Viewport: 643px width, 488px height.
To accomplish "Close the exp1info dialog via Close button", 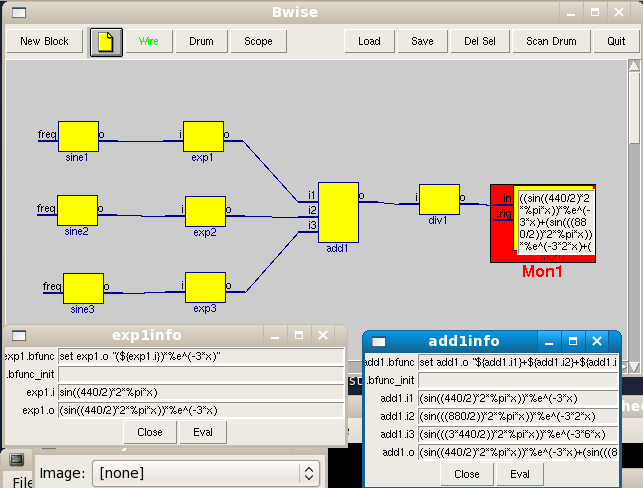I will coord(150,432).
